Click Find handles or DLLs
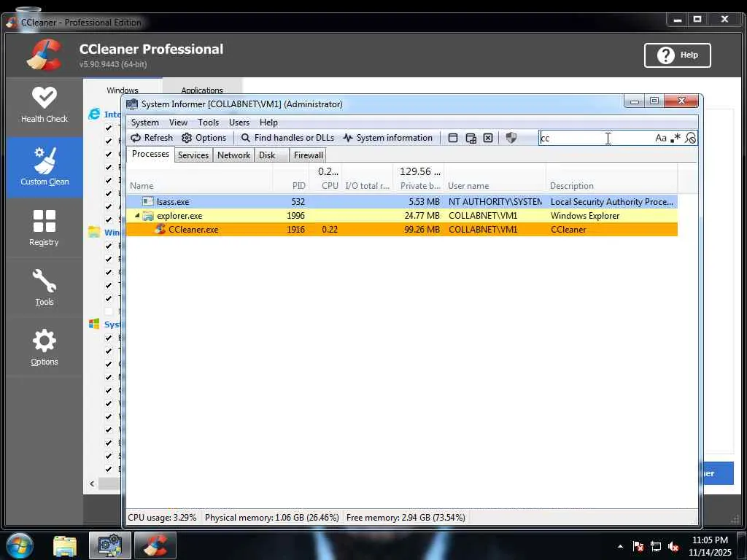747x560 pixels. (x=287, y=138)
